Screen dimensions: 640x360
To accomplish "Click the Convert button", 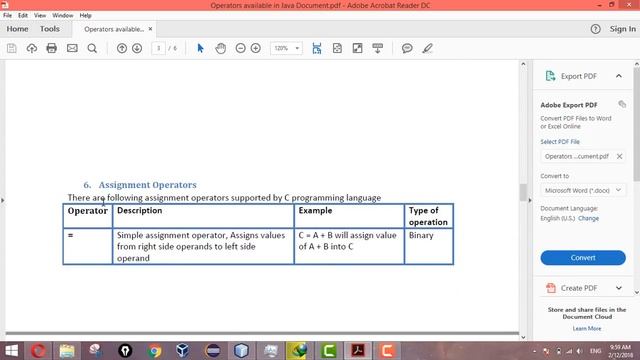I will (x=583, y=258).
